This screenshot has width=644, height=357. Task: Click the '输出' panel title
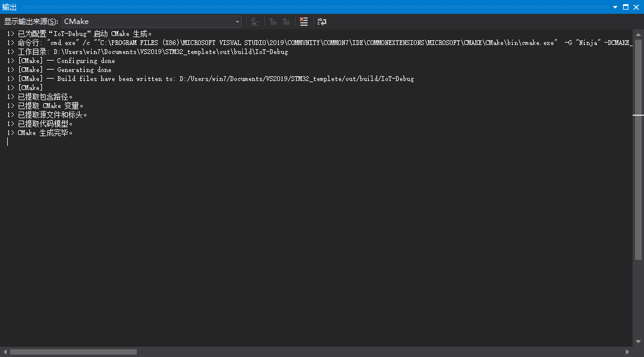[x=10, y=7]
